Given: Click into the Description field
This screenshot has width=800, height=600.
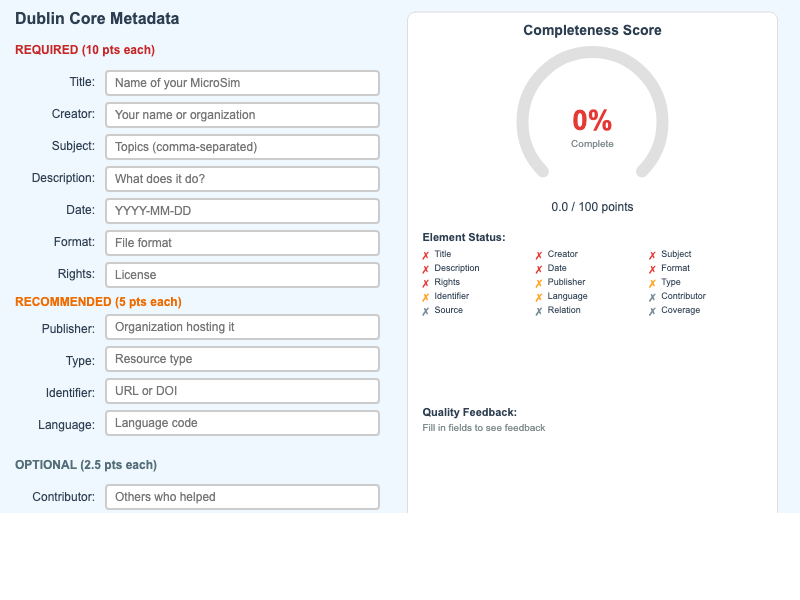Looking at the screenshot, I should coord(242,179).
